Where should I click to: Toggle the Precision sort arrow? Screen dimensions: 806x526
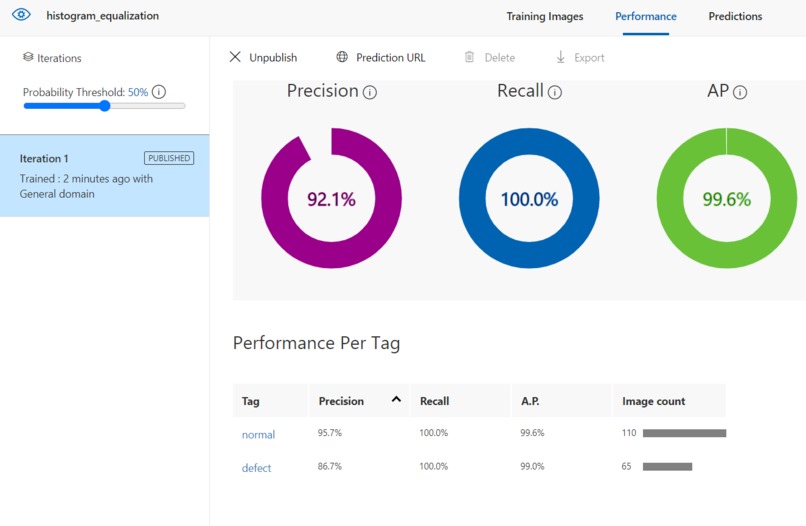[x=396, y=399]
